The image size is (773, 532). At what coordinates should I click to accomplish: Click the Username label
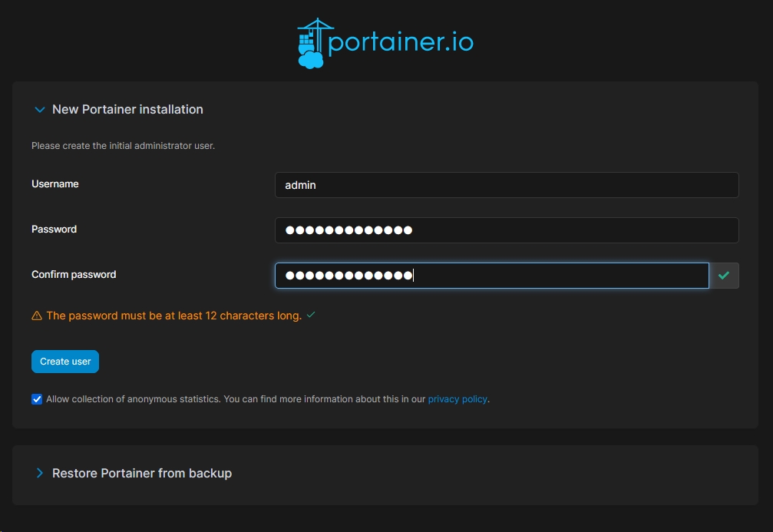pos(55,184)
